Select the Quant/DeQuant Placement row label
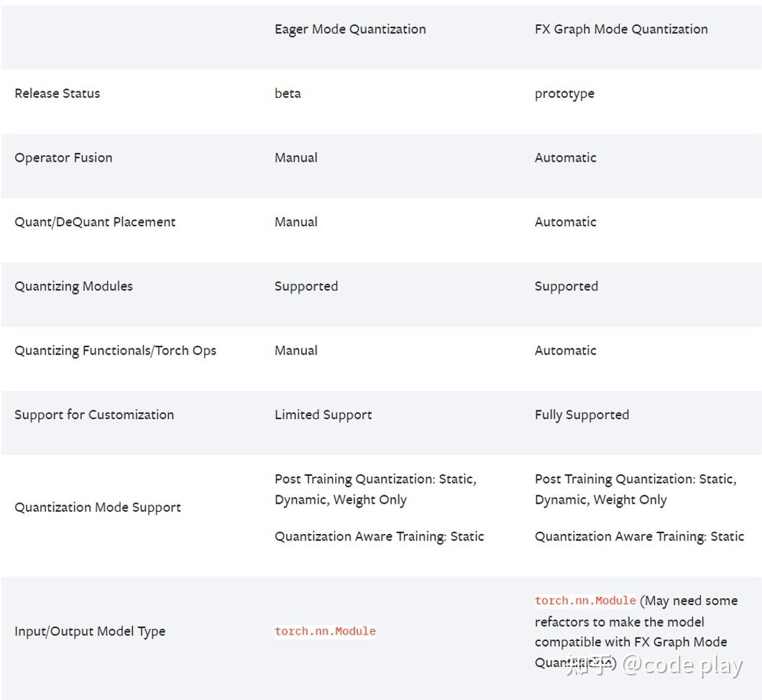 pos(95,222)
